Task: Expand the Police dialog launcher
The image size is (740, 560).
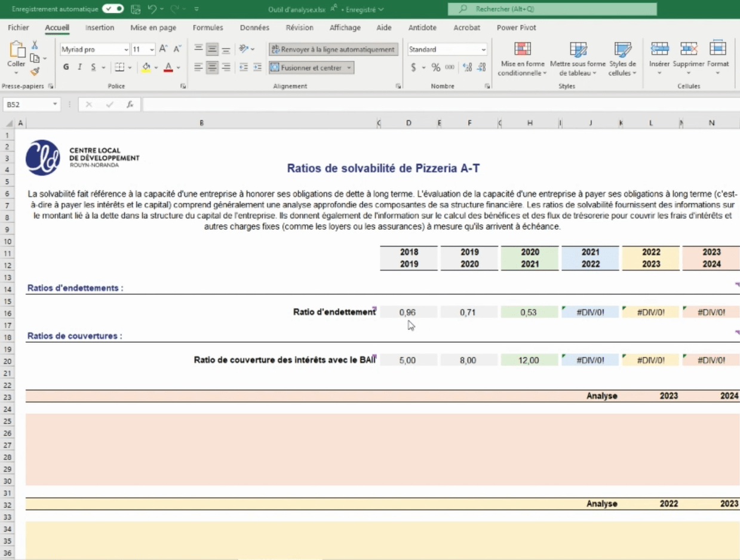Action: [x=183, y=87]
